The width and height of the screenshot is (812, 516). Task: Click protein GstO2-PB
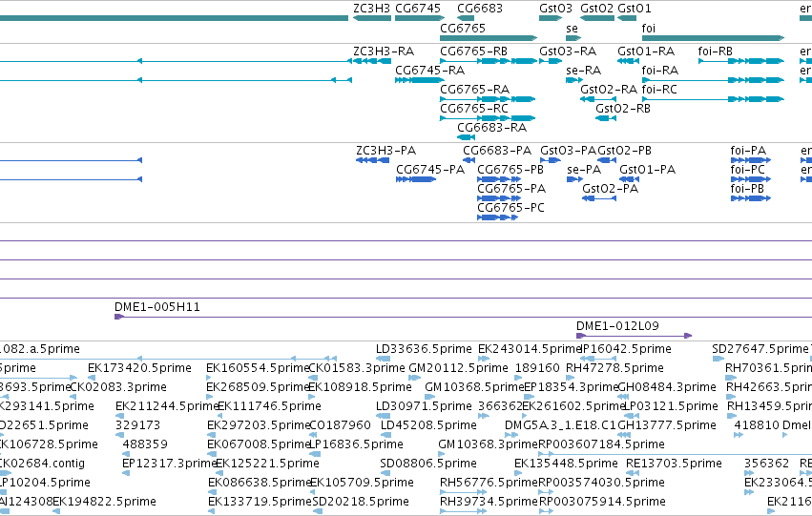click(x=607, y=160)
